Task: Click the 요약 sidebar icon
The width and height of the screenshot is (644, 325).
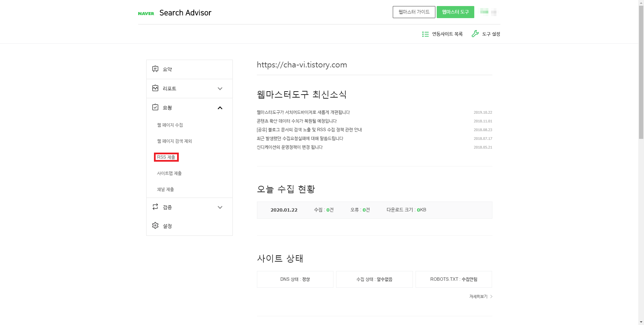Action: click(x=155, y=69)
